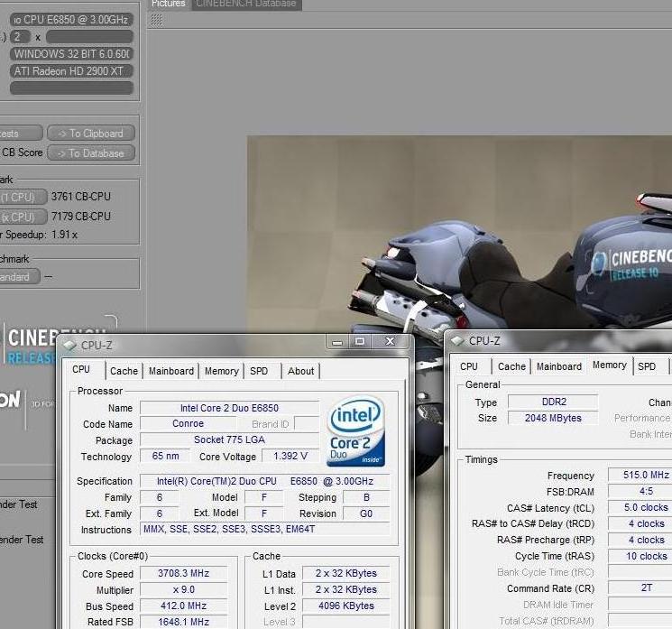
Task: Click the FSB:DRAM ratio value 4:5
Action: pos(640,491)
